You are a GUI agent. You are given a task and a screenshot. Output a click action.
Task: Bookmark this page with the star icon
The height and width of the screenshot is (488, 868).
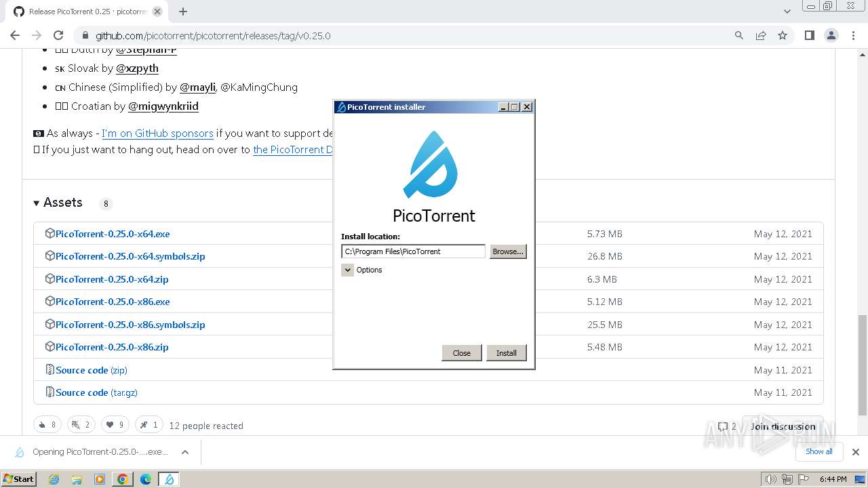[x=783, y=35]
